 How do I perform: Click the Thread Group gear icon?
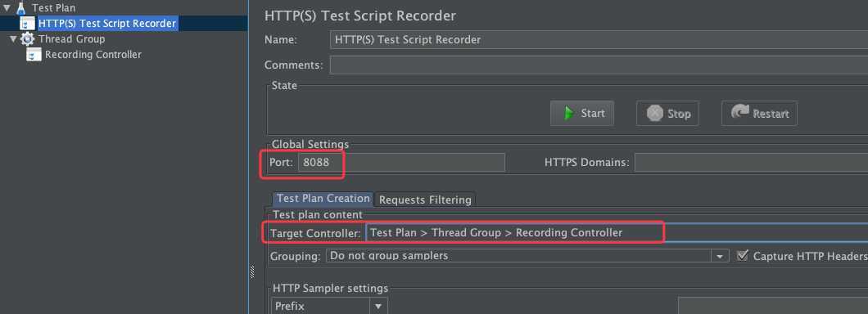(x=27, y=39)
